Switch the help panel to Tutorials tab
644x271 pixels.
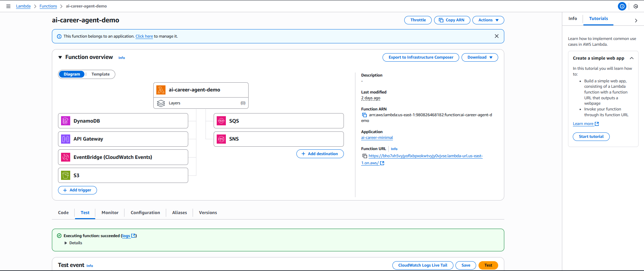(x=598, y=19)
